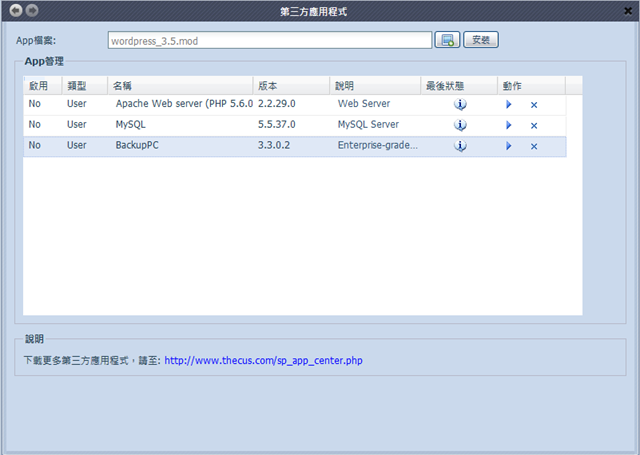Click 'No' enabled cell in BackupPC row
This screenshot has height=455, width=640.
tap(35, 145)
